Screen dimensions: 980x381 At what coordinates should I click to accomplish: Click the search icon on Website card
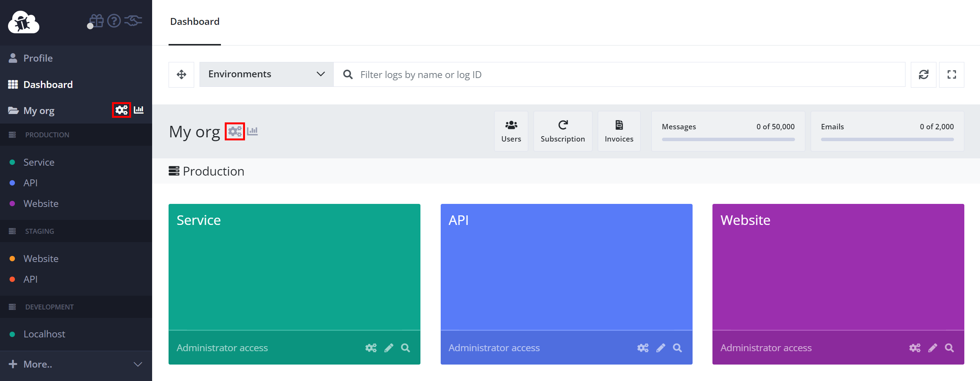coord(949,348)
